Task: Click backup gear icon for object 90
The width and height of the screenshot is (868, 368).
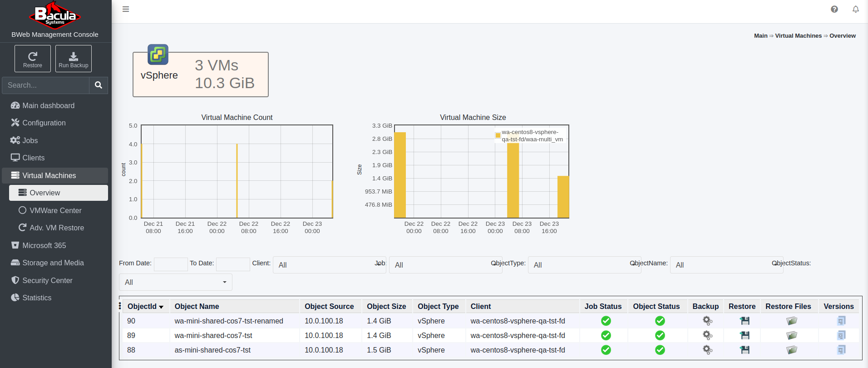Action: (707, 321)
